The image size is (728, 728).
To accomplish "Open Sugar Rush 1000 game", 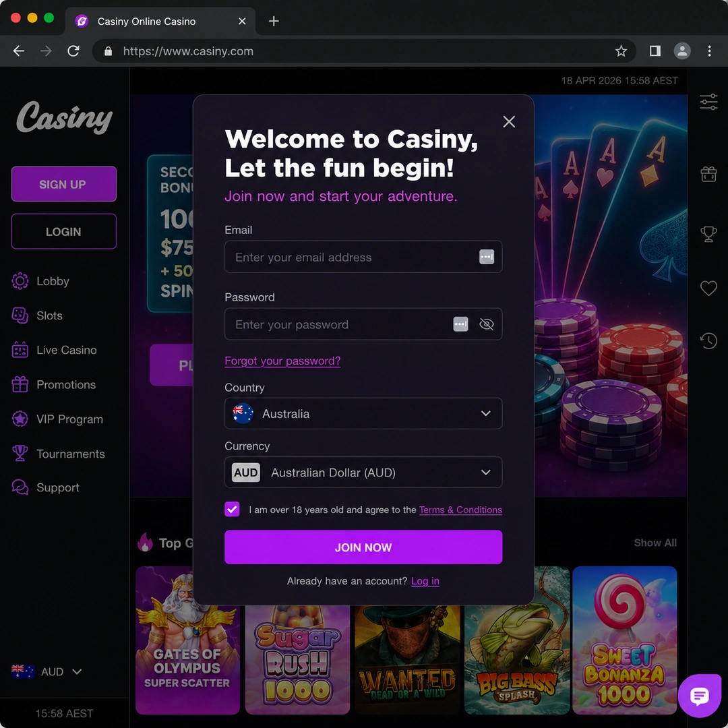I will tap(297, 659).
